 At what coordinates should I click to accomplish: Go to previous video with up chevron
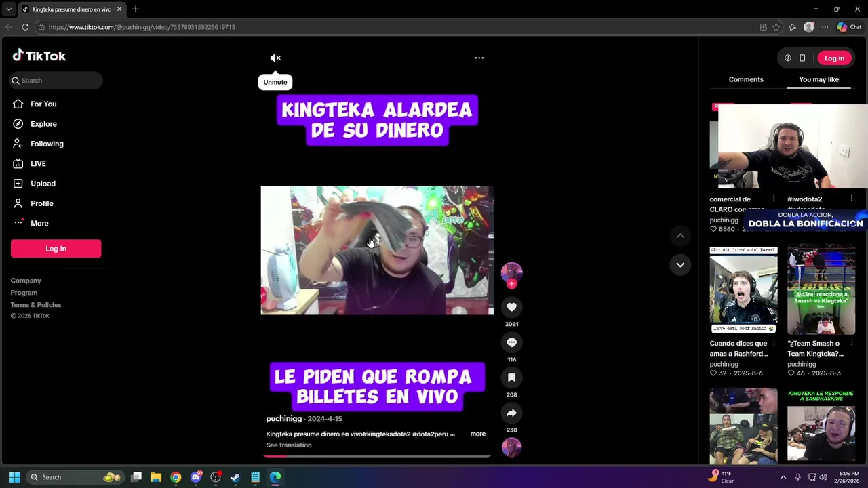680,236
